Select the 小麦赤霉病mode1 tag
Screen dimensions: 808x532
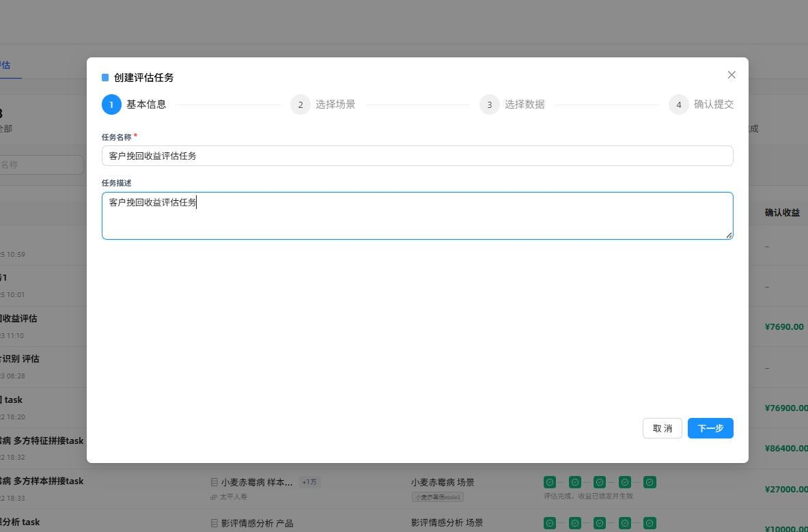click(438, 497)
